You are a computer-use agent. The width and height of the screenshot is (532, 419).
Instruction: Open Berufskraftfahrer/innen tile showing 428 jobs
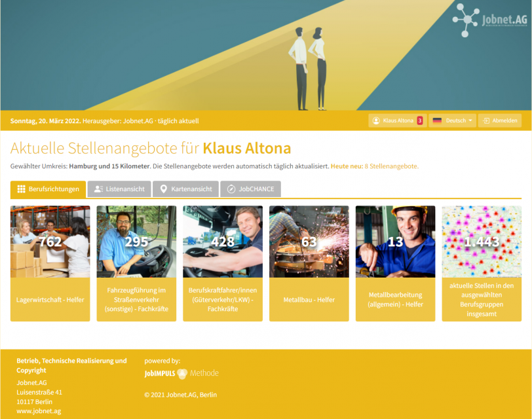click(223, 263)
